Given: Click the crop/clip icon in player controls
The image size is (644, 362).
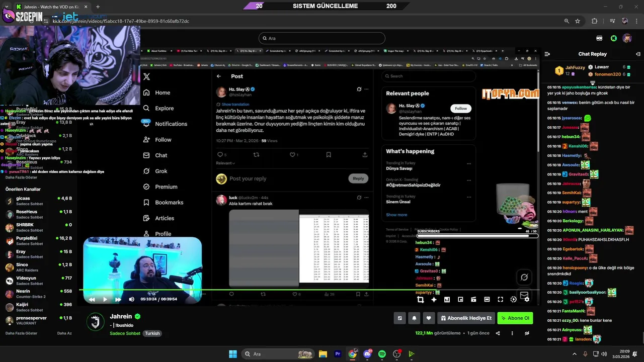Looking at the screenshot, I should 420,299.
